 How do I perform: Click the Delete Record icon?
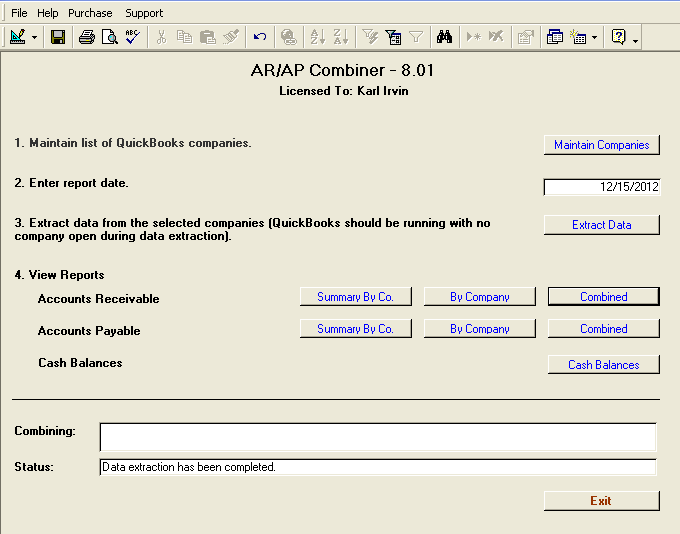pos(496,37)
